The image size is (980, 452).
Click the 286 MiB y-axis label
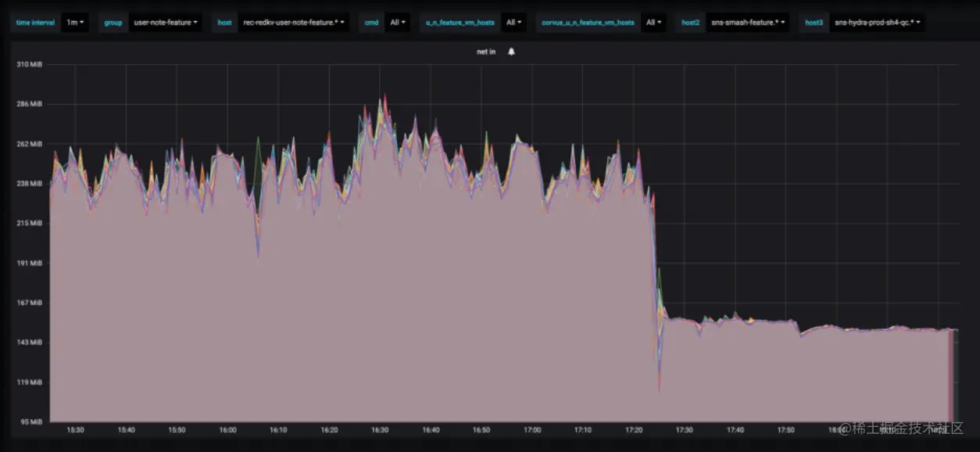28,104
